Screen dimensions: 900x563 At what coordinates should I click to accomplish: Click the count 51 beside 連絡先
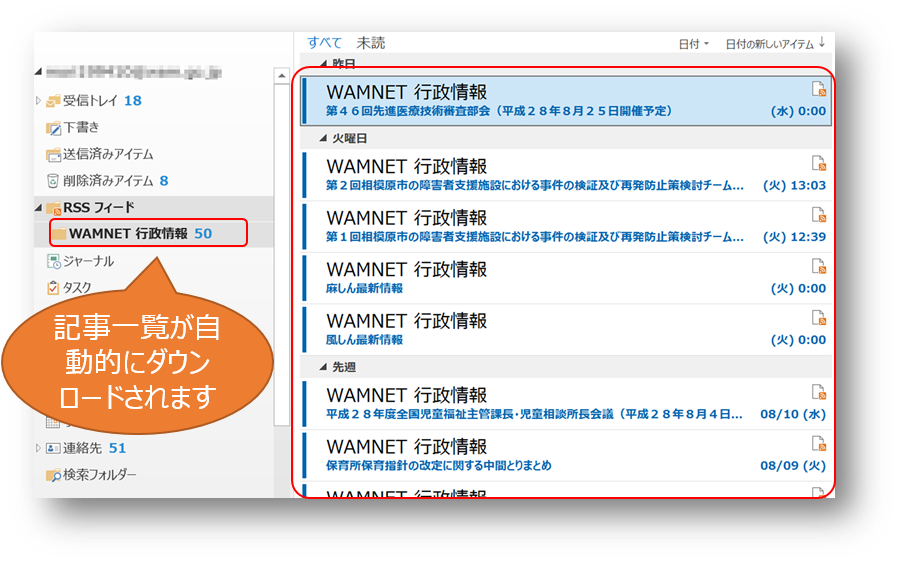click(x=117, y=448)
